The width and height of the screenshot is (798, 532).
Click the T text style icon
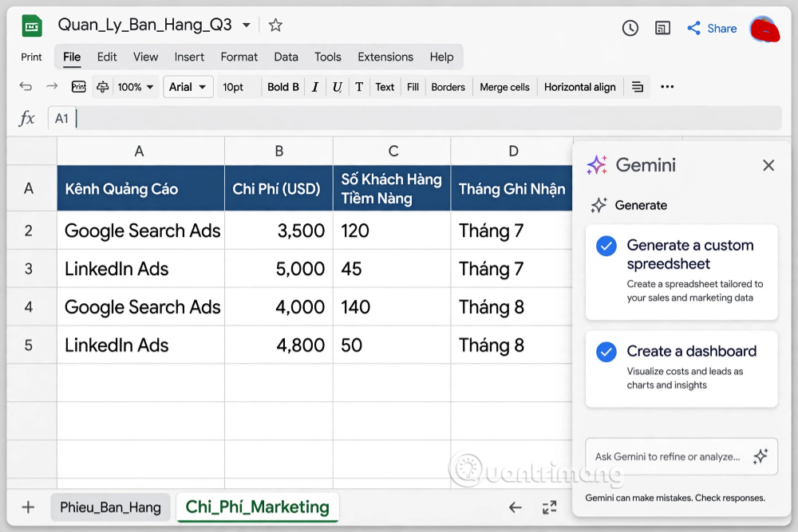tap(359, 87)
